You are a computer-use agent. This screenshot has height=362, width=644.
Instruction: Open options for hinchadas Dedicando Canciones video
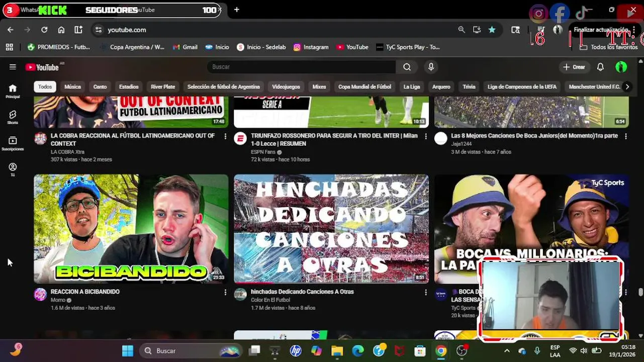426,292
